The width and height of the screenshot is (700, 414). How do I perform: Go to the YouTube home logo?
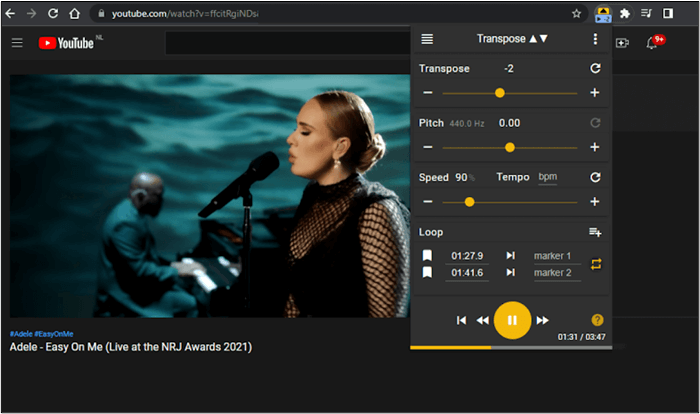tap(66, 43)
